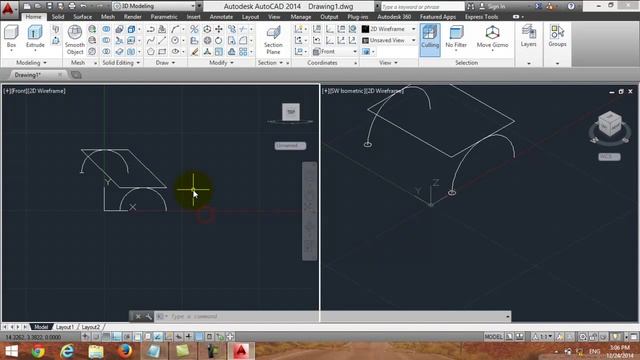
Task: Open Google Chrome from the taskbar
Action: tap(38, 351)
